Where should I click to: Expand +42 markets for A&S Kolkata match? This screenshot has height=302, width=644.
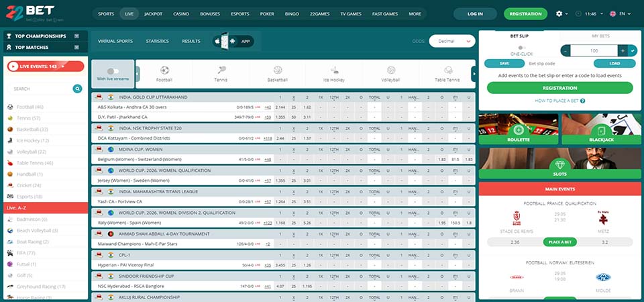[268, 107]
